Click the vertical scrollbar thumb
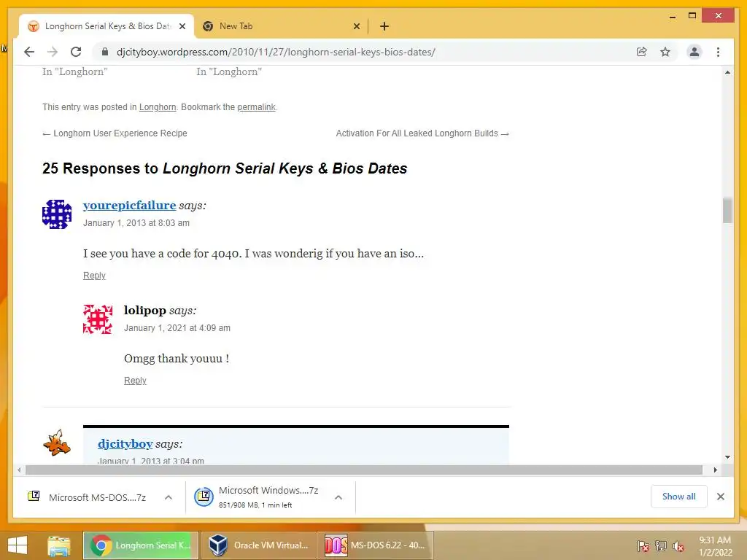 tap(727, 211)
